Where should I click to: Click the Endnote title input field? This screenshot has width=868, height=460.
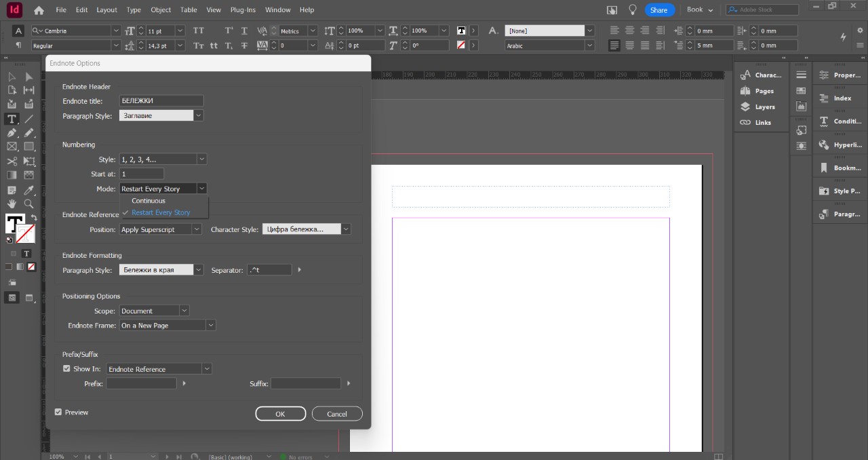pos(161,100)
